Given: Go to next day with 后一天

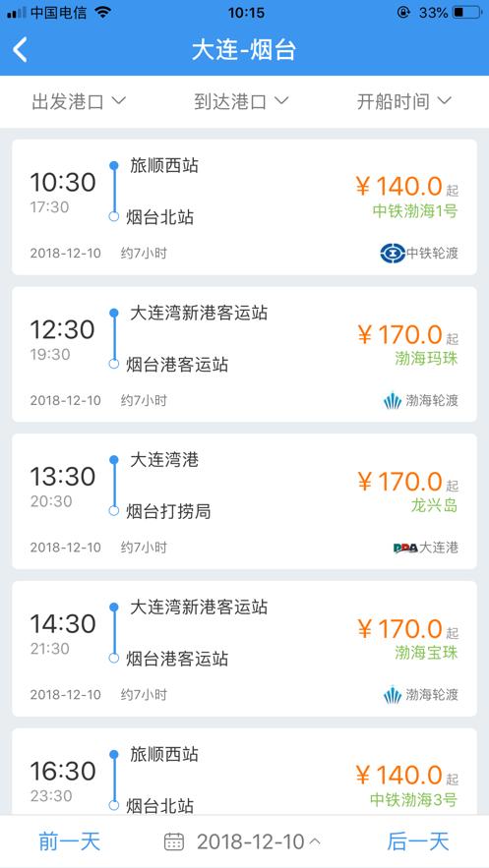Looking at the screenshot, I should coord(418,841).
